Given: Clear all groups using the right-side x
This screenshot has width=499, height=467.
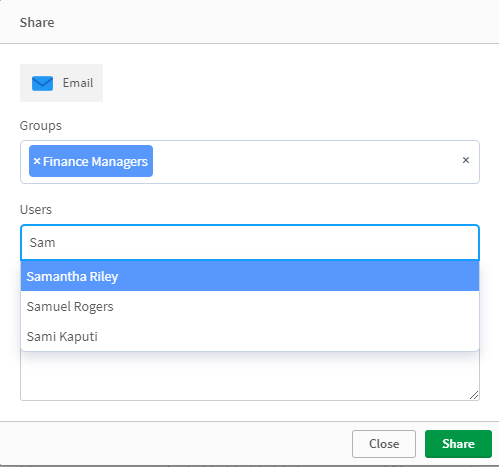Looking at the screenshot, I should (466, 160).
